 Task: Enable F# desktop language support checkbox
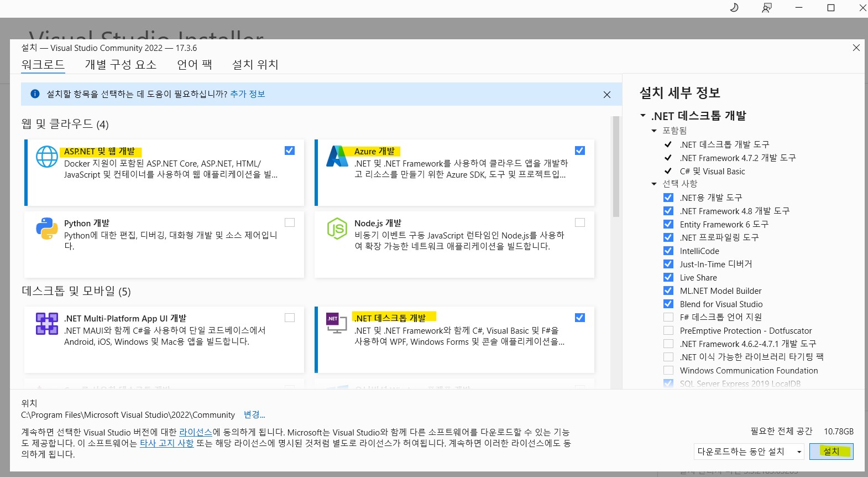point(668,317)
